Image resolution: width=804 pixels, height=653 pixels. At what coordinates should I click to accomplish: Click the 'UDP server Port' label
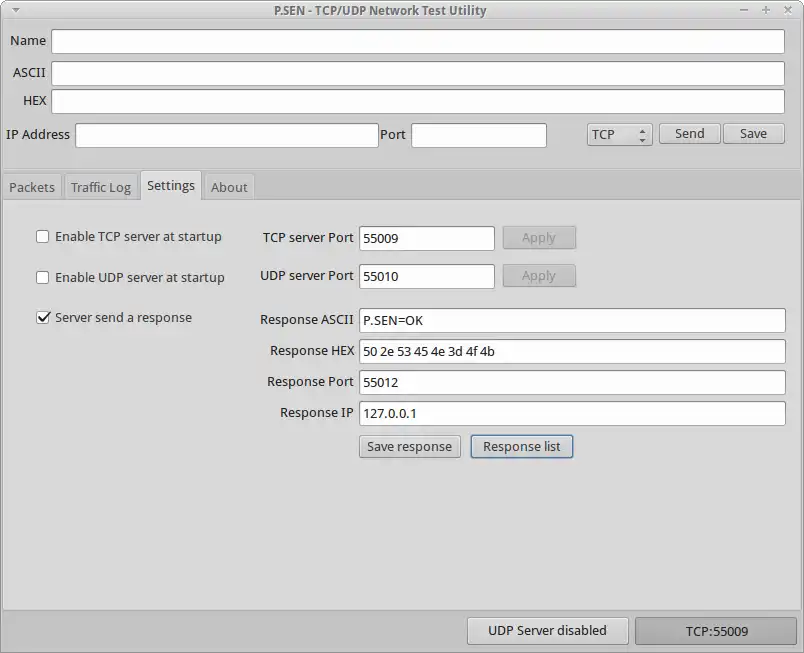307,275
